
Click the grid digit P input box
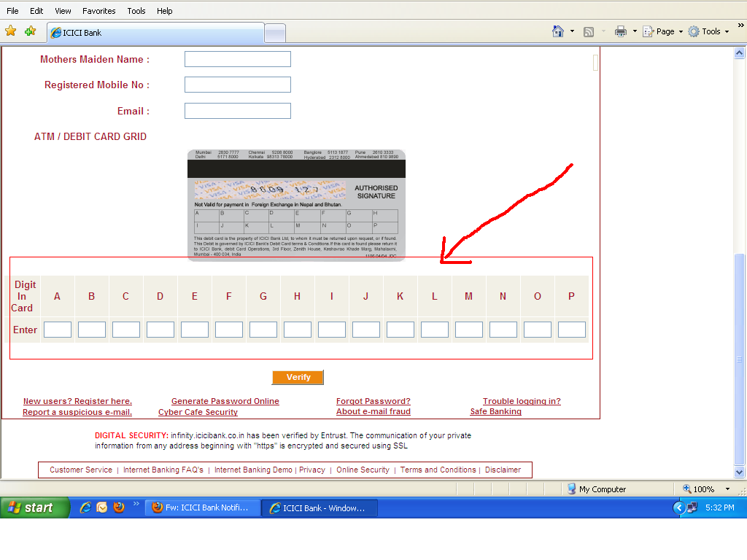(572, 330)
